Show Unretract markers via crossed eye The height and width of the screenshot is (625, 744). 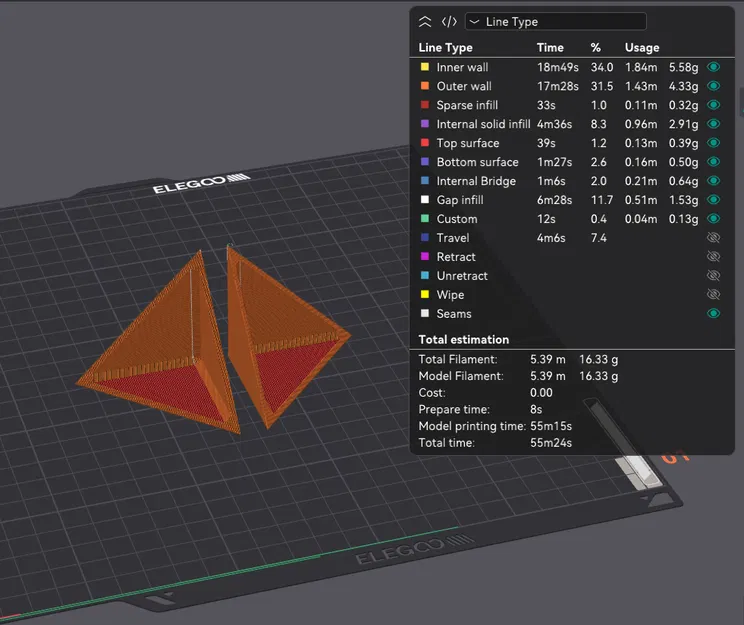(713, 276)
